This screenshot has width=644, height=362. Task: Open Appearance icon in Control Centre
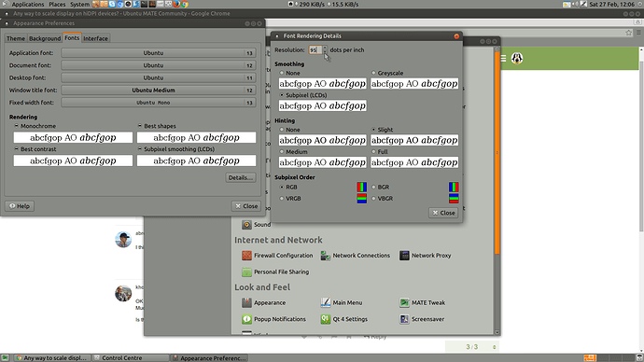pyautogui.click(x=246, y=302)
